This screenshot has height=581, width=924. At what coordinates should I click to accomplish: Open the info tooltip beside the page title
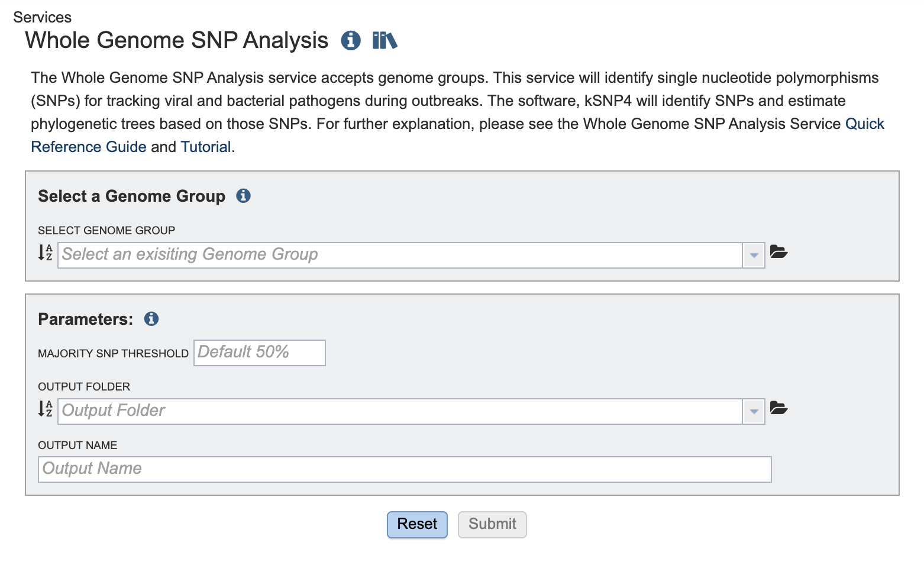point(351,40)
